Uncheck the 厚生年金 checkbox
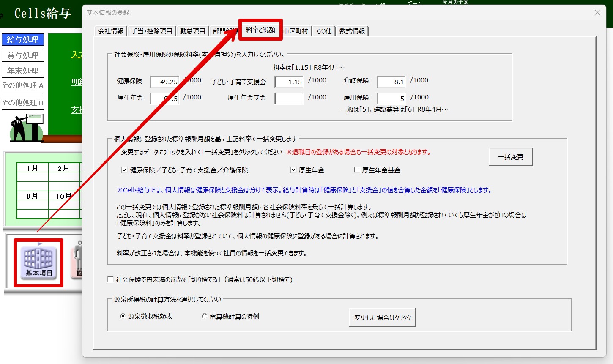 point(293,170)
